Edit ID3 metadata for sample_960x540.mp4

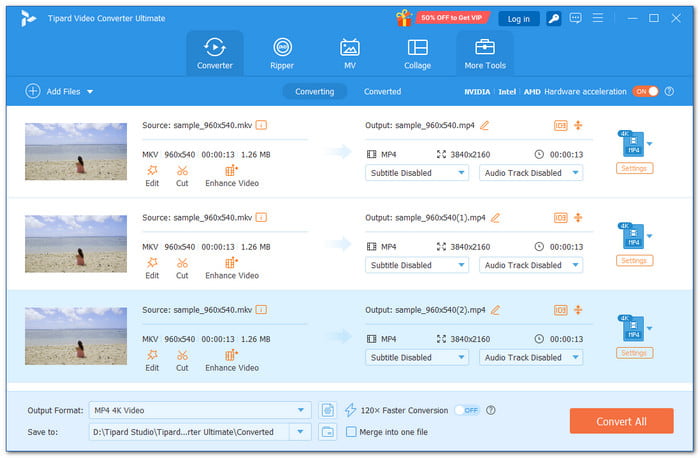tap(561, 125)
